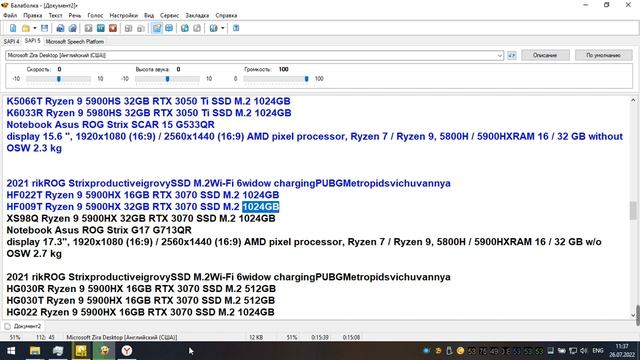This screenshot has height=360, width=640.
Task: Adjust the Громкость volume slider handle
Action: click(307, 79)
